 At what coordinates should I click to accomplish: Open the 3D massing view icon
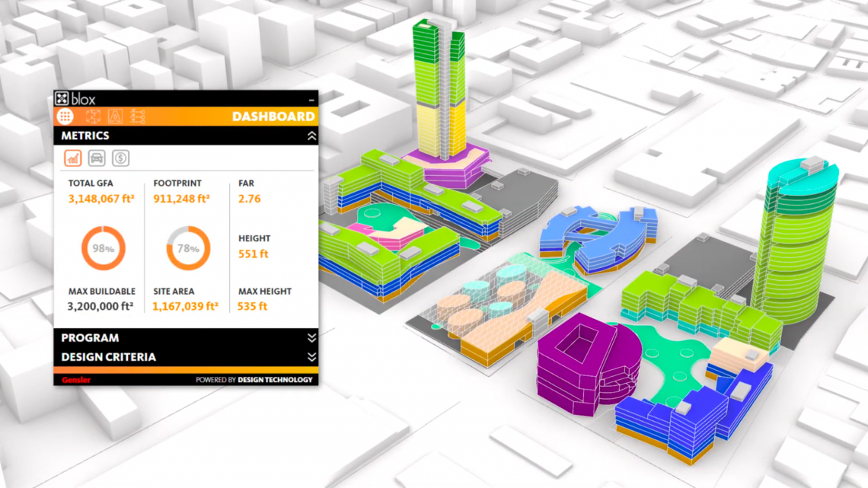[x=94, y=116]
